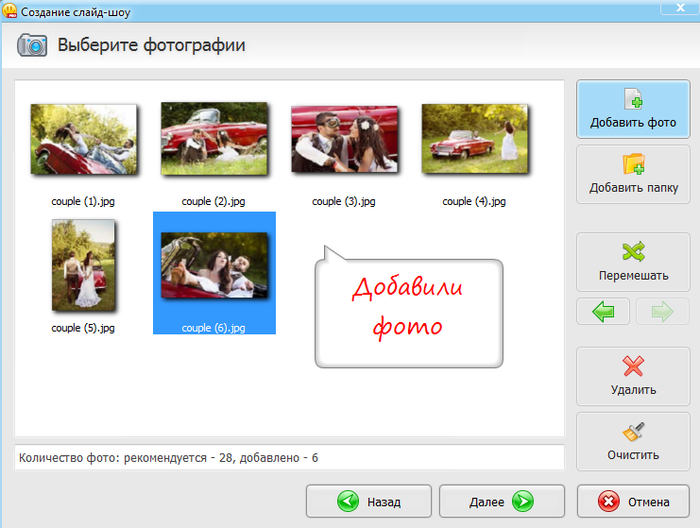Select the couple (2).jpg thumbnail
The image size is (700, 528).
point(214,138)
